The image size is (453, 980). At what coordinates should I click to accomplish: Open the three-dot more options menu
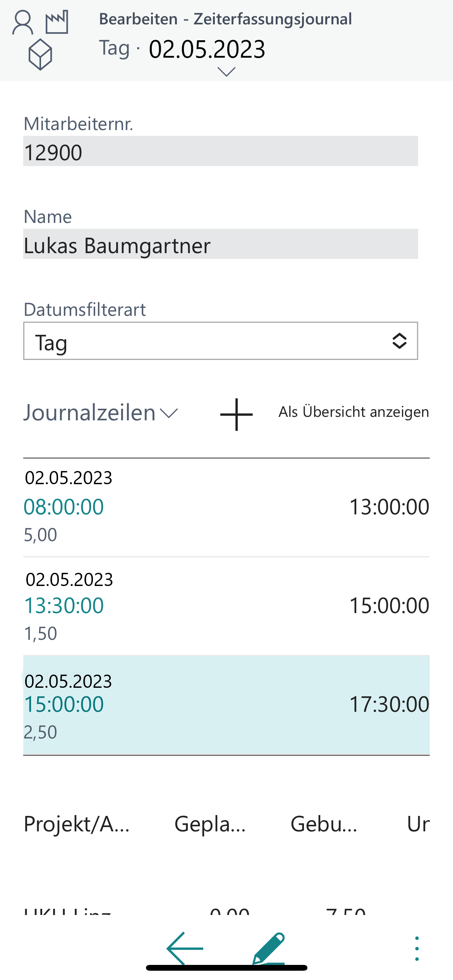coord(417,948)
